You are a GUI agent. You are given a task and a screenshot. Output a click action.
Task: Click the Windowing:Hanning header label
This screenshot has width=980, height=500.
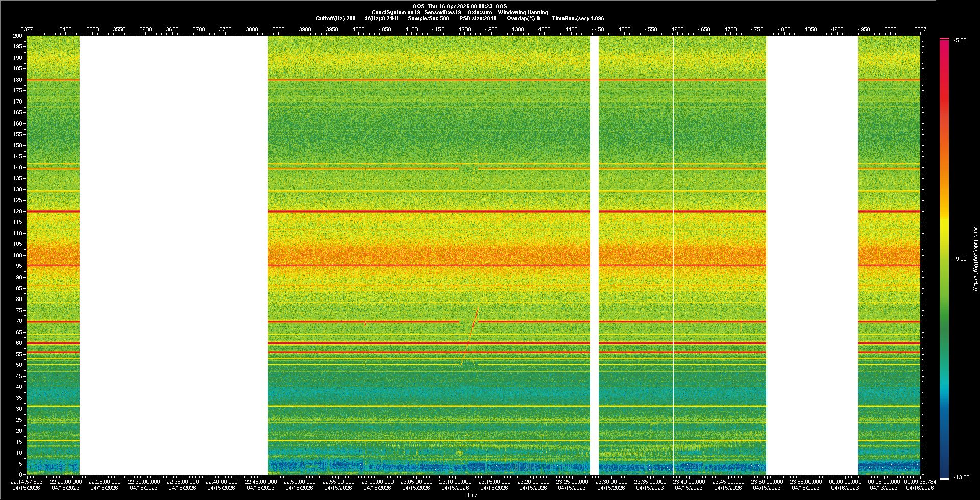point(523,13)
